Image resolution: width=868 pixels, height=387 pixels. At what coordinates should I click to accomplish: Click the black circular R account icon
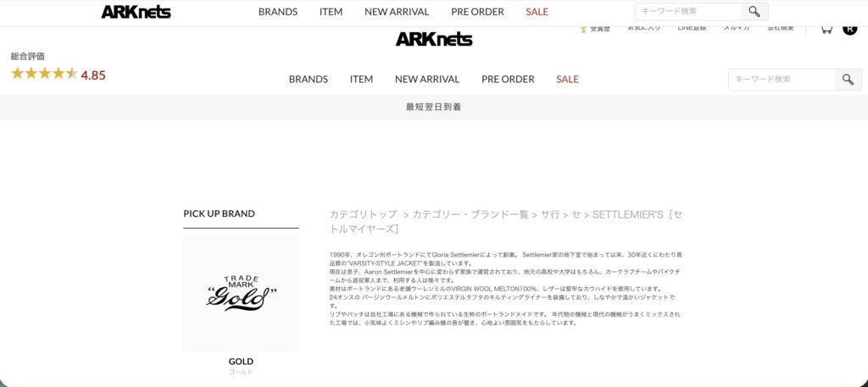click(849, 30)
